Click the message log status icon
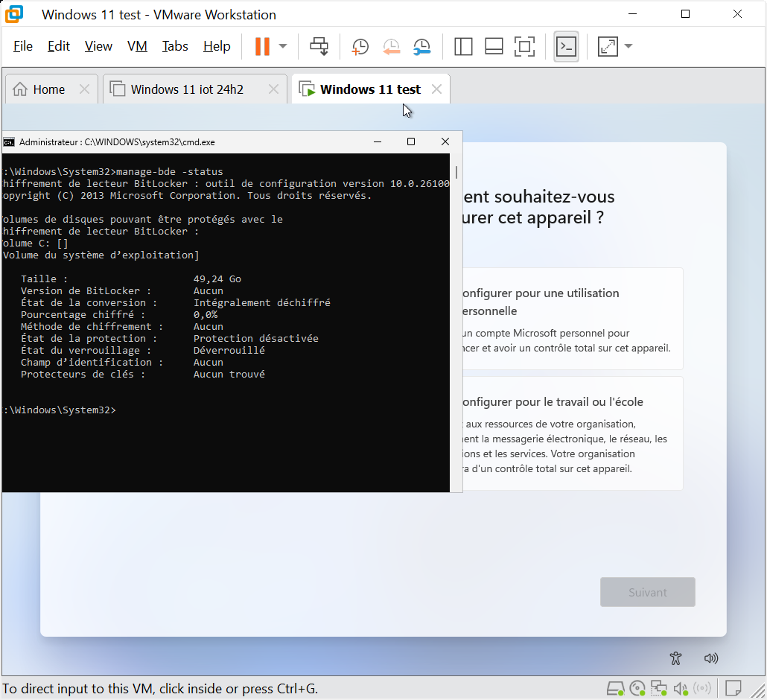 pos(733,688)
